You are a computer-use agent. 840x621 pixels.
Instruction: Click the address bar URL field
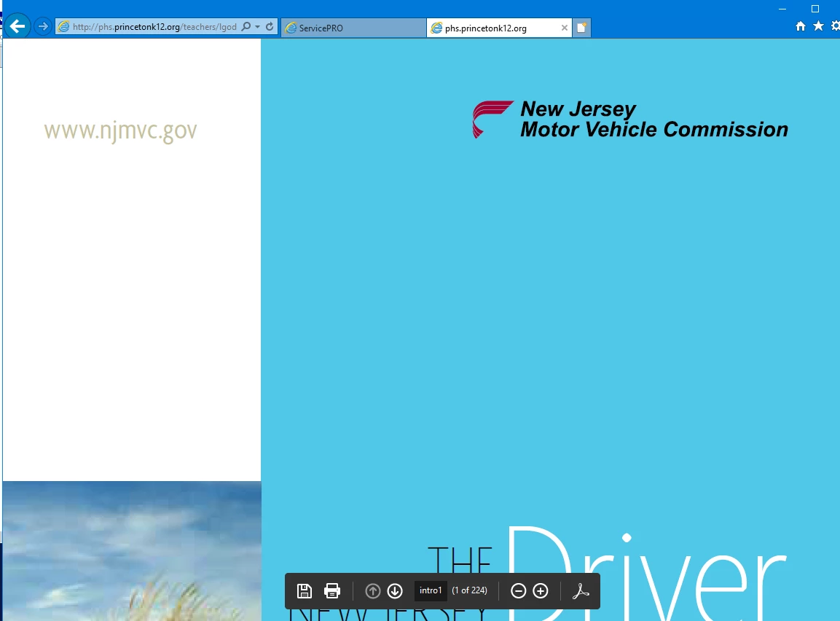(154, 27)
